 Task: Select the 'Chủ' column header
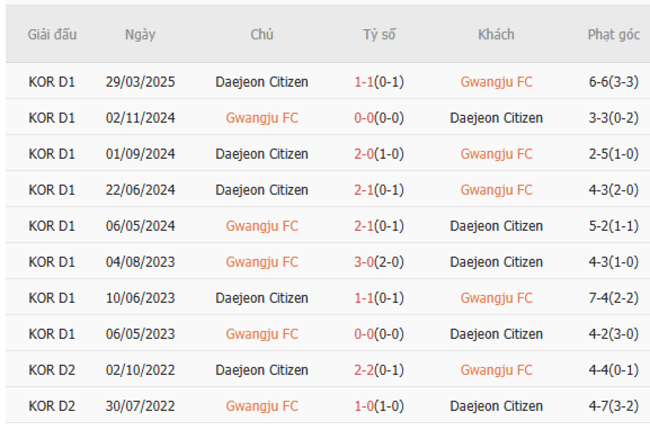tap(262, 34)
